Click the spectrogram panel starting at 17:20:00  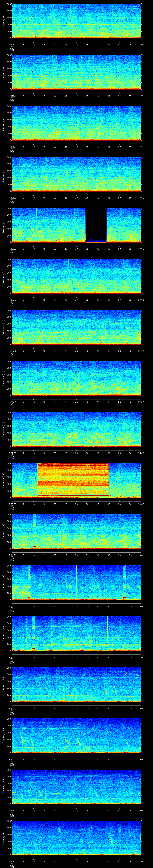tap(77, 327)
